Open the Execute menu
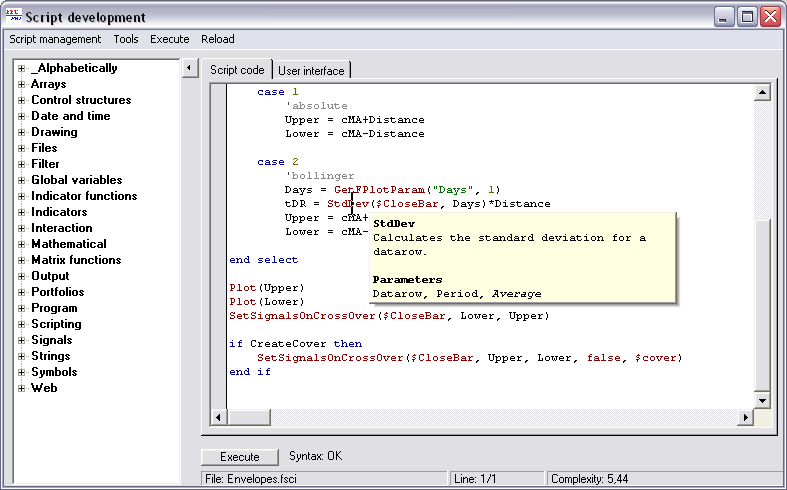787x490 pixels. tap(169, 39)
